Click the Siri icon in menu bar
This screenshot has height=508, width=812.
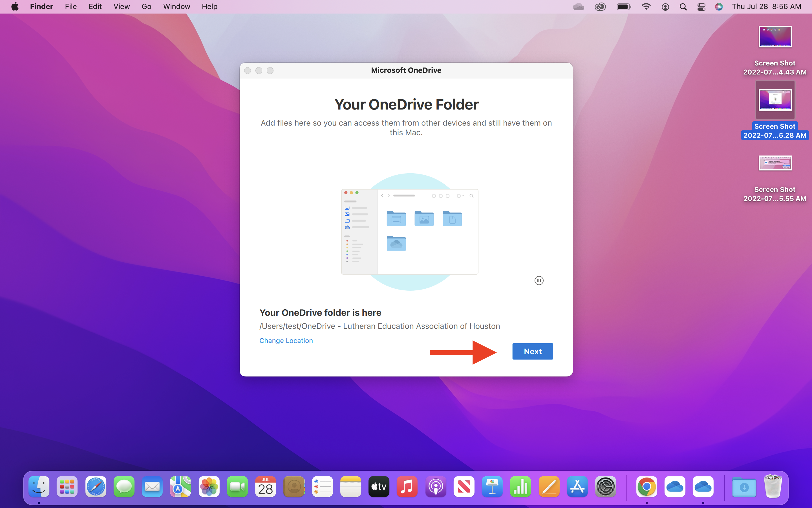pyautogui.click(x=719, y=7)
